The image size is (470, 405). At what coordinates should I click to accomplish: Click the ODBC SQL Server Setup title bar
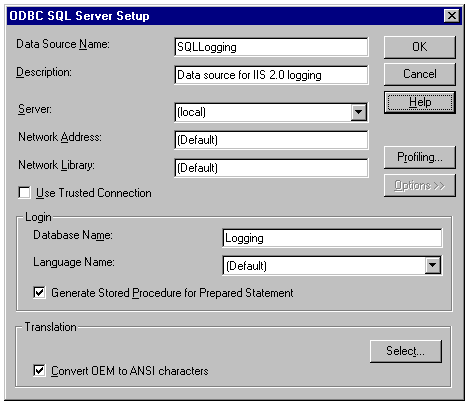coord(223,16)
